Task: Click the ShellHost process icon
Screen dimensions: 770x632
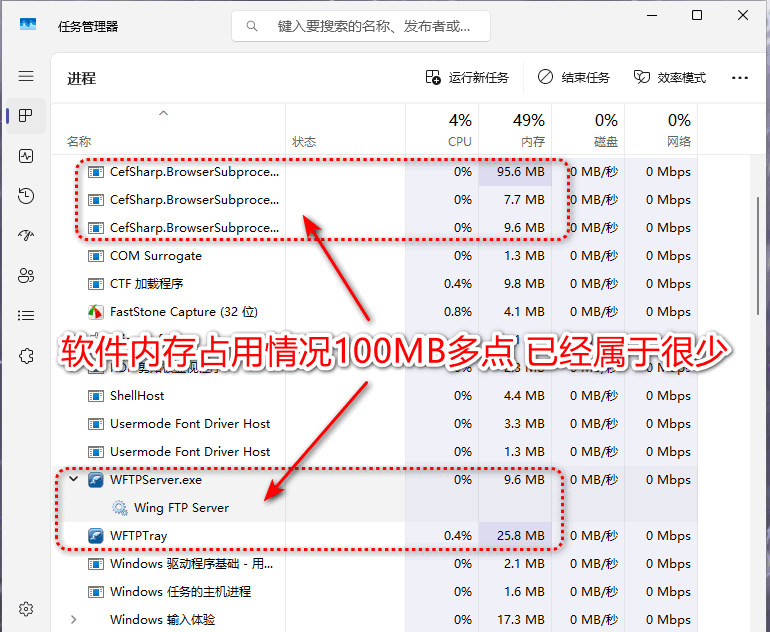Action: [95, 396]
